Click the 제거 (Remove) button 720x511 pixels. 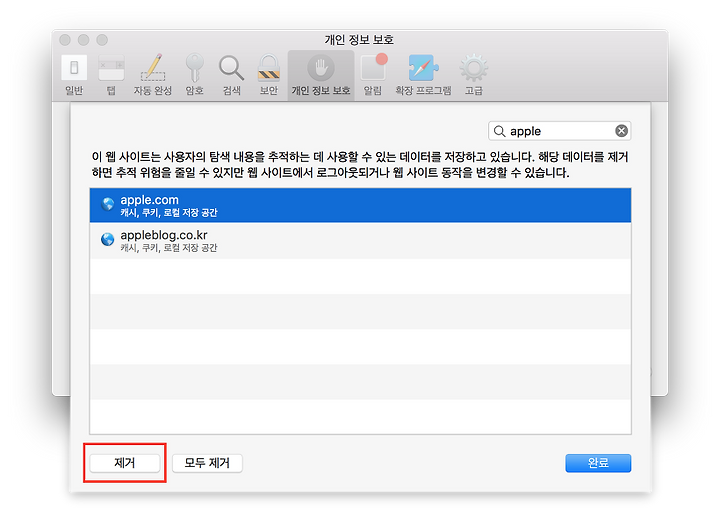pyautogui.click(x=124, y=463)
